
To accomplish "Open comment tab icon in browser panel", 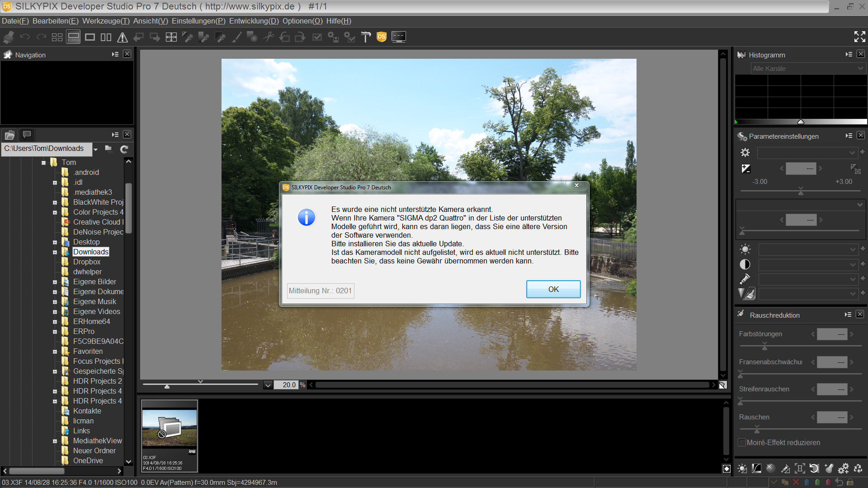I will 27,135.
